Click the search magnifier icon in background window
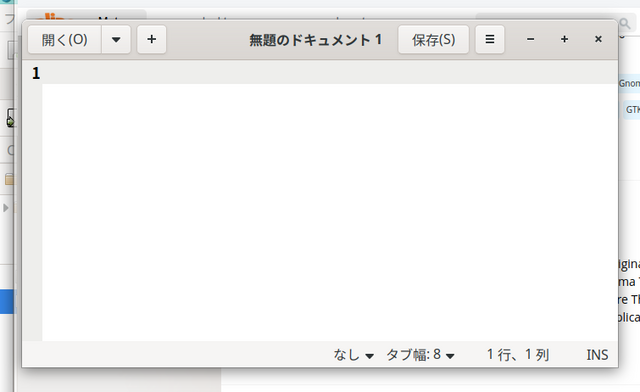The width and height of the screenshot is (640, 392). point(625,24)
